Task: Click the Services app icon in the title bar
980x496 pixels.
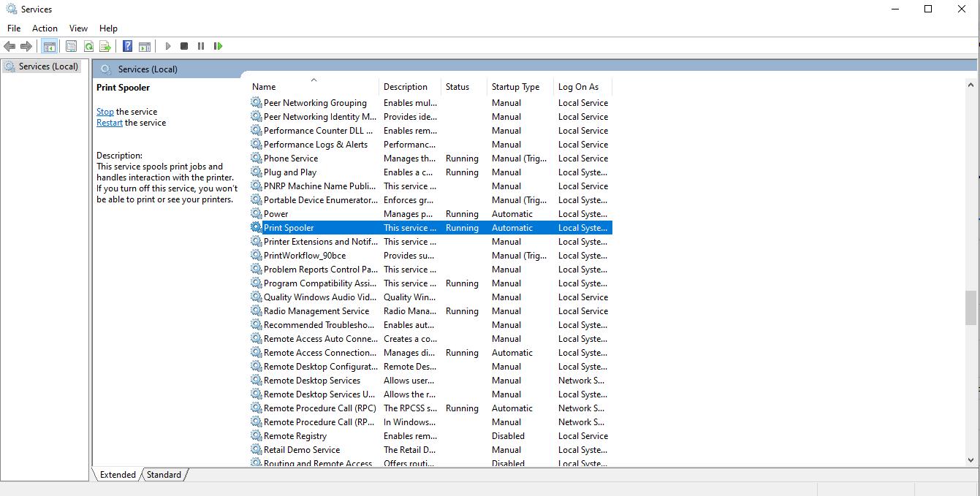Action: (x=12, y=9)
